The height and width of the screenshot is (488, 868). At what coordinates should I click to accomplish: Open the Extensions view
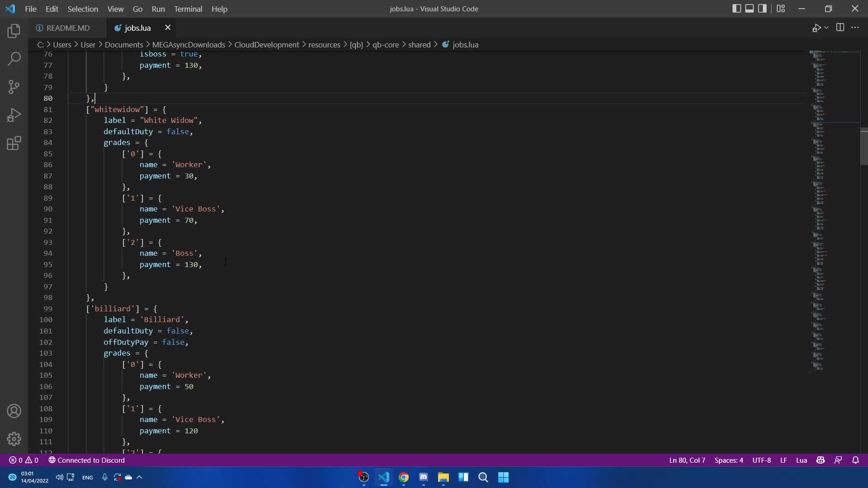click(x=14, y=143)
